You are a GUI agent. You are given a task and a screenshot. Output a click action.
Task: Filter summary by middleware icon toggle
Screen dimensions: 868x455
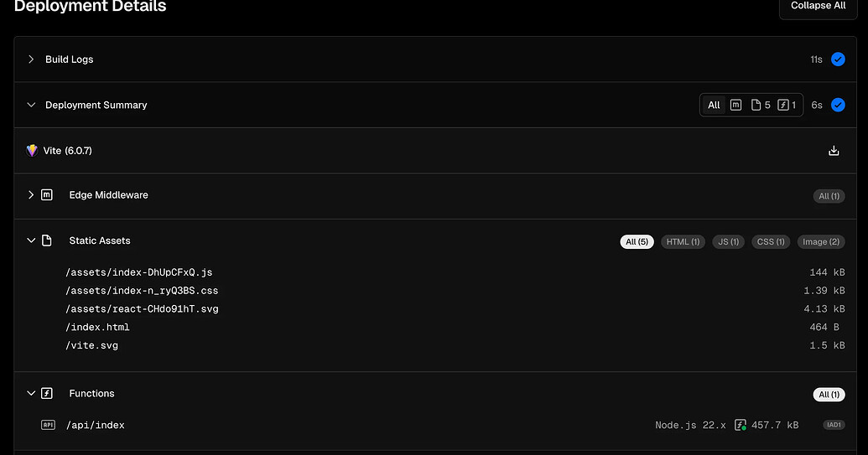735,105
